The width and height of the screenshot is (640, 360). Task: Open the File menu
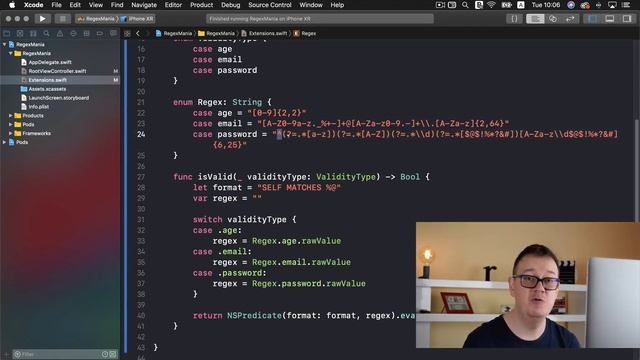pyautogui.click(x=56, y=5)
